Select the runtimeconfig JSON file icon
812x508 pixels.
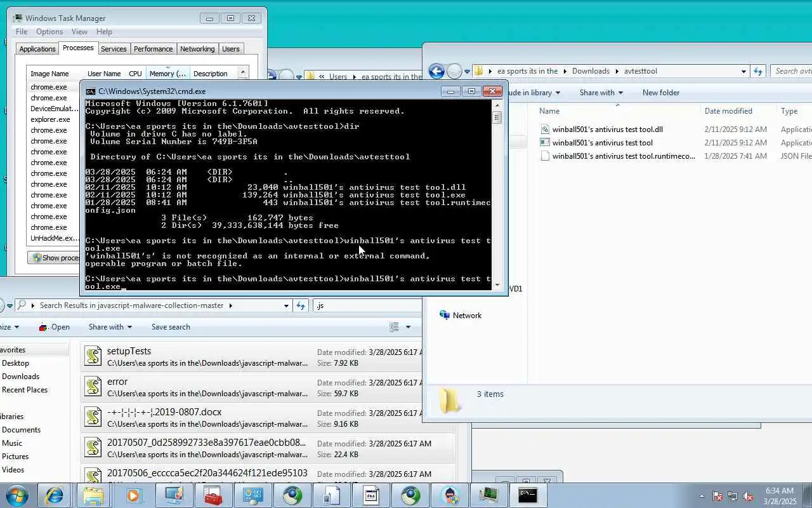tap(544, 156)
